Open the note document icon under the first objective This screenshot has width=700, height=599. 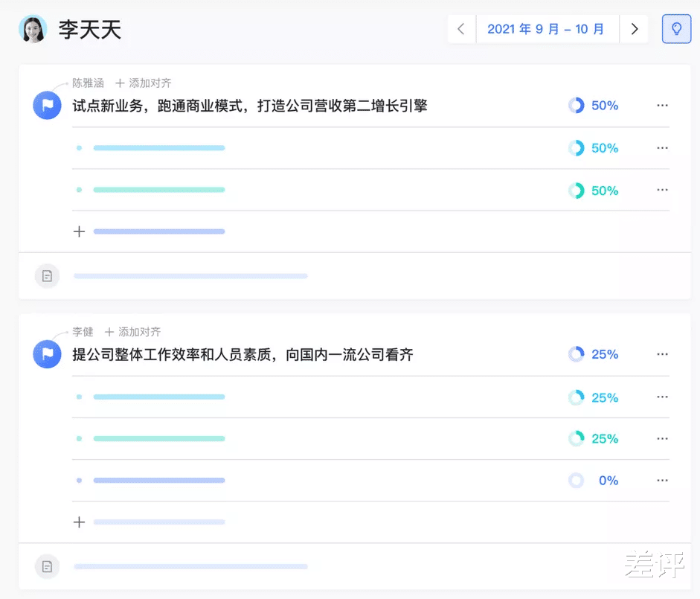pos(47,275)
